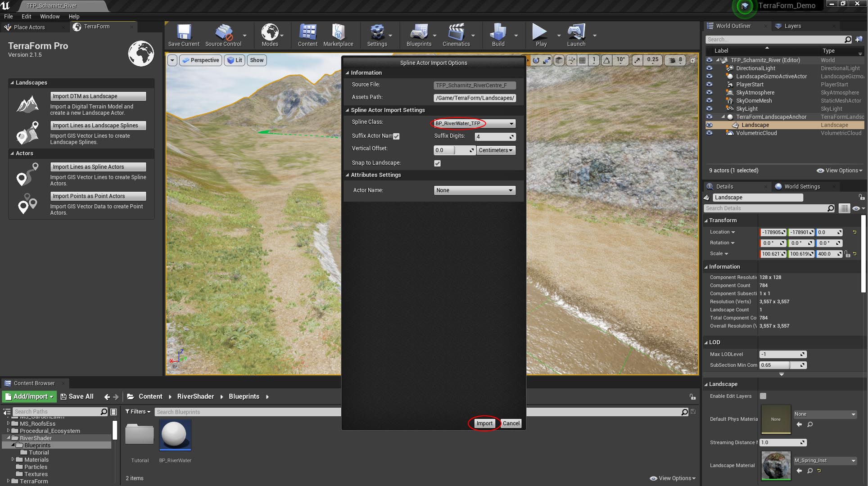This screenshot has width=868, height=486.
Task: Click the SubSection Min Component slider field
Action: pos(783,365)
